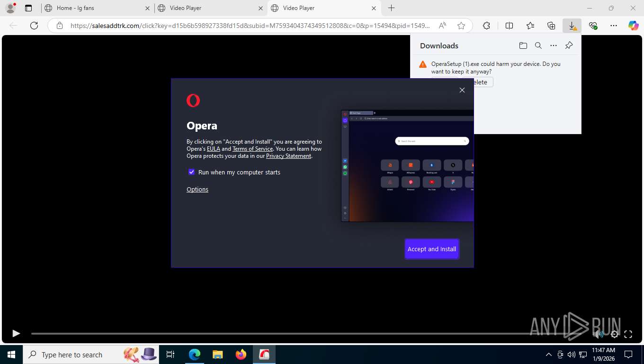Open the installer Options link
The height and width of the screenshot is (364, 644).
(197, 189)
